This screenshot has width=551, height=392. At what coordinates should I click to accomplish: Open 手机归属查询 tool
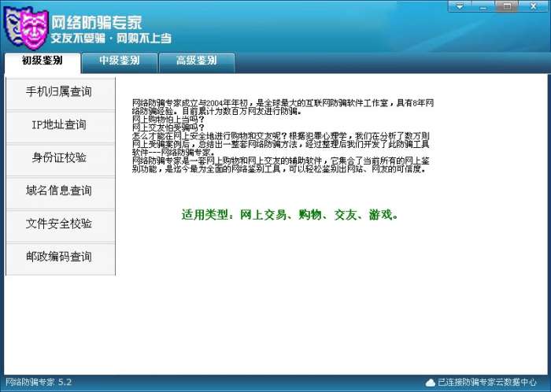[61, 93]
